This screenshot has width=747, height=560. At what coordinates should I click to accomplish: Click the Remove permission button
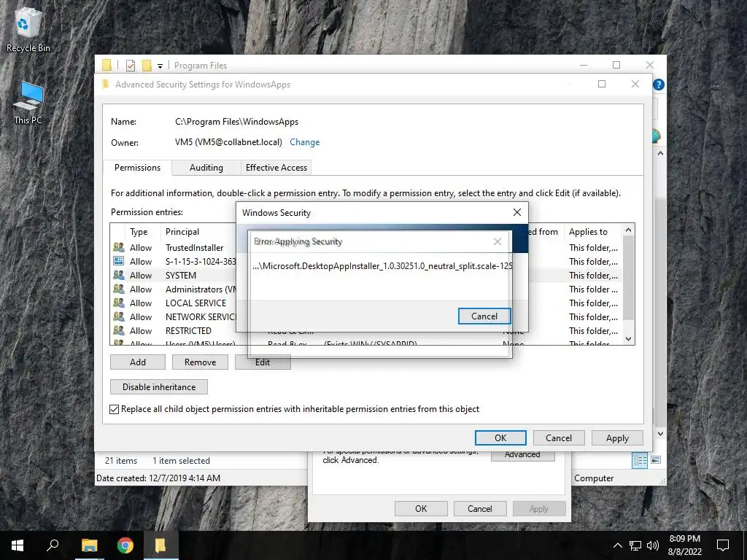[x=200, y=362]
